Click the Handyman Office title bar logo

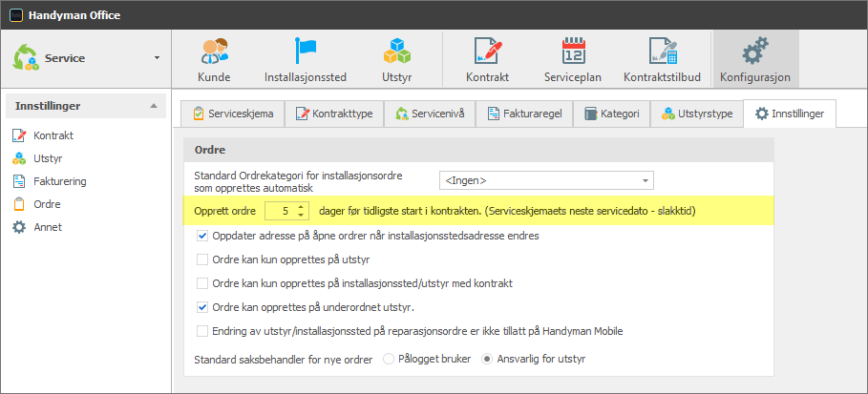click(x=17, y=15)
